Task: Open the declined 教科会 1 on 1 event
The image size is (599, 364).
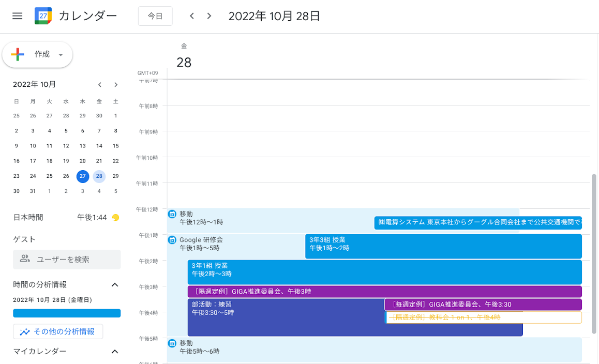Action: coord(483,317)
